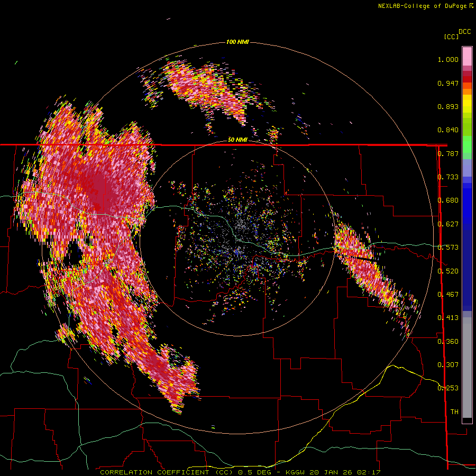Select the 0.787 legend value
476x476 pixels.
coord(448,153)
